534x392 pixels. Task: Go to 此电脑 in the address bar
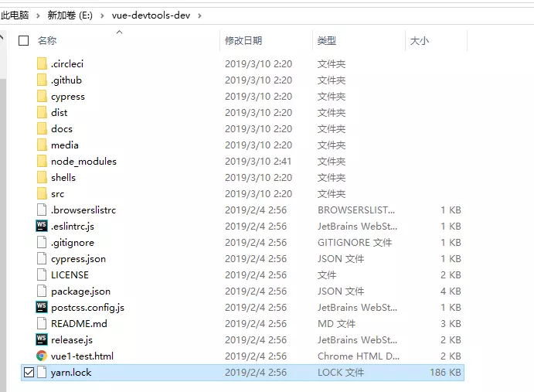click(x=15, y=15)
